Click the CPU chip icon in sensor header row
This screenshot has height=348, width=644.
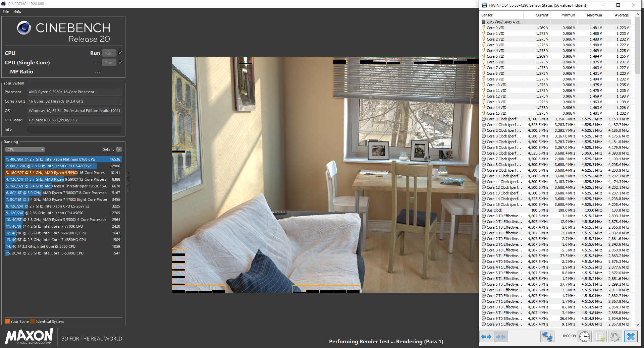pyautogui.click(x=484, y=22)
